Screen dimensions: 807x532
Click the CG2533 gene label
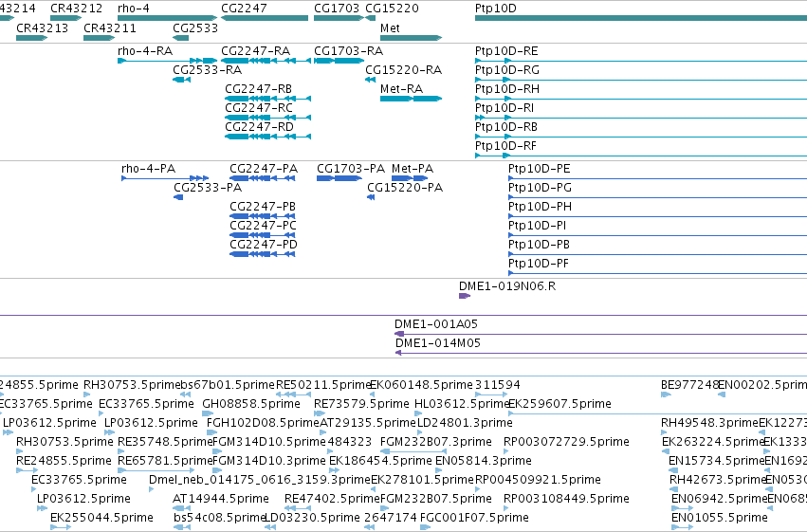coord(195,28)
